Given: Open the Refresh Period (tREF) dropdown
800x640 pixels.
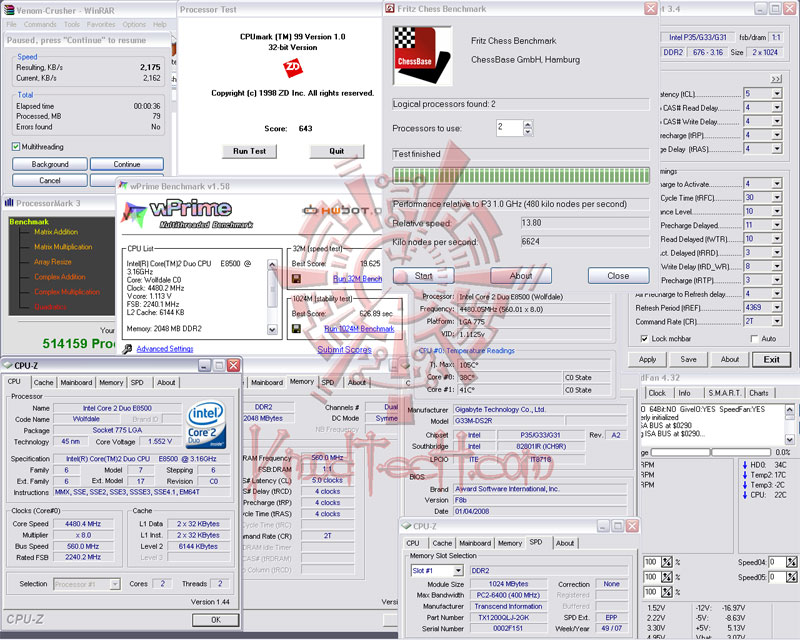Looking at the screenshot, I should (777, 308).
